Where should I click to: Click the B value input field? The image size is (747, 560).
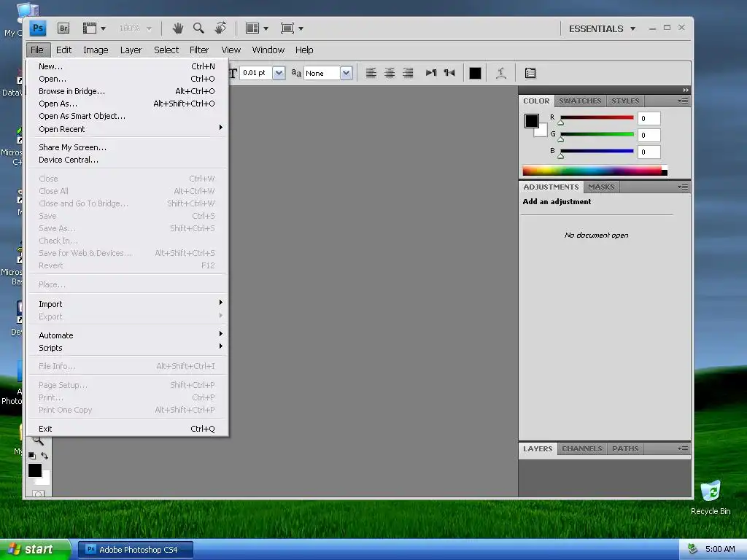tap(649, 152)
